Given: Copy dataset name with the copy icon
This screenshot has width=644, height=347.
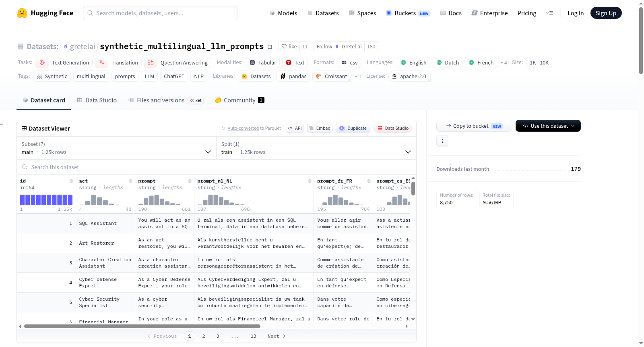Looking at the screenshot, I should tap(269, 46).
